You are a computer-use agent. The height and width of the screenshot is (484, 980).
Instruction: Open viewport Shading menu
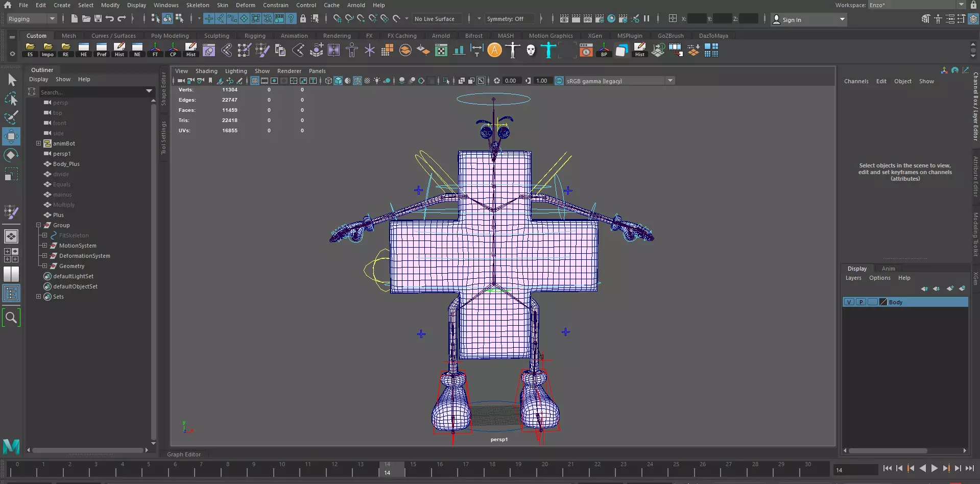206,71
